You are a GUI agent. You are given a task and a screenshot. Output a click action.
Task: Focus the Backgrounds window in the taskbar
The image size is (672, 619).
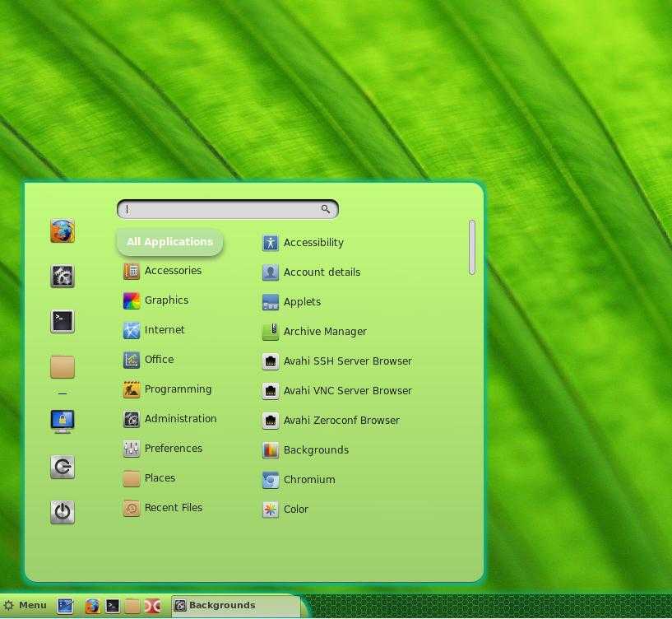click(x=234, y=606)
